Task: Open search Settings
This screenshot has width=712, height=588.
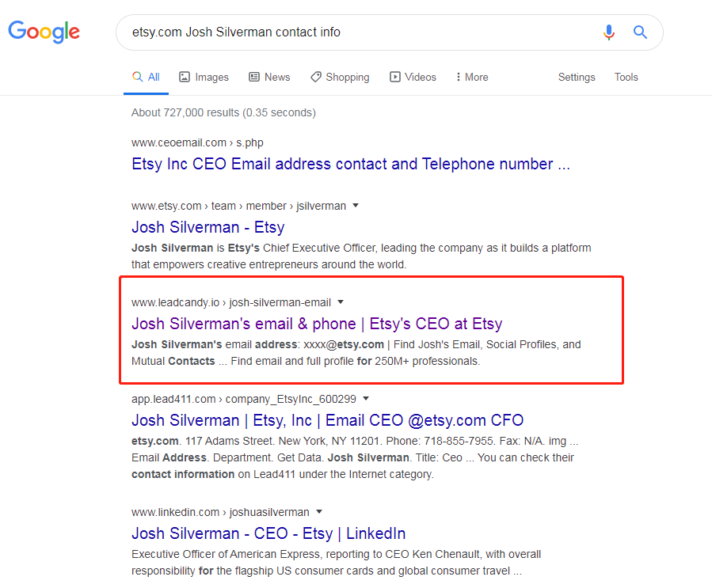Action: tap(577, 77)
